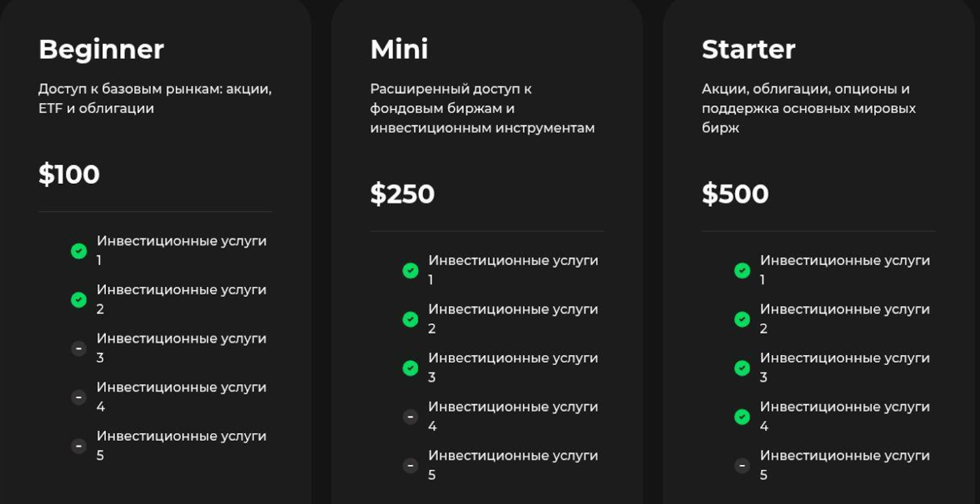Image resolution: width=980 pixels, height=504 pixels.
Task: Click Beginner text Инвестиционные услуги 4
Action: point(181,396)
